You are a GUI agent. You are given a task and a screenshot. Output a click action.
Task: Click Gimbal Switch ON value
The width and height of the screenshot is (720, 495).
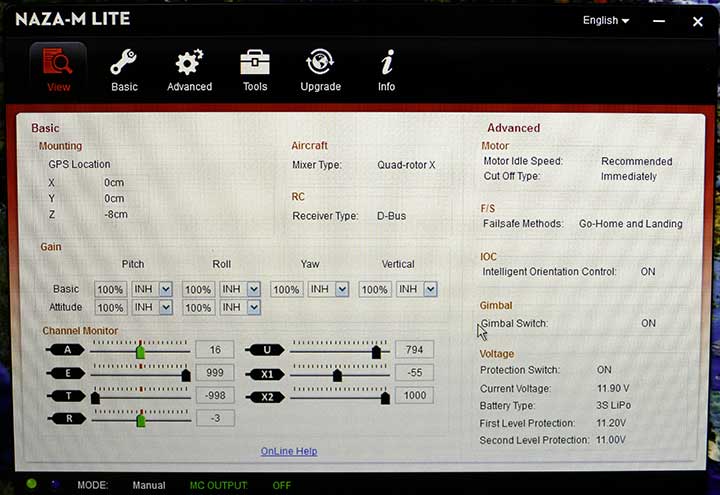(x=648, y=323)
